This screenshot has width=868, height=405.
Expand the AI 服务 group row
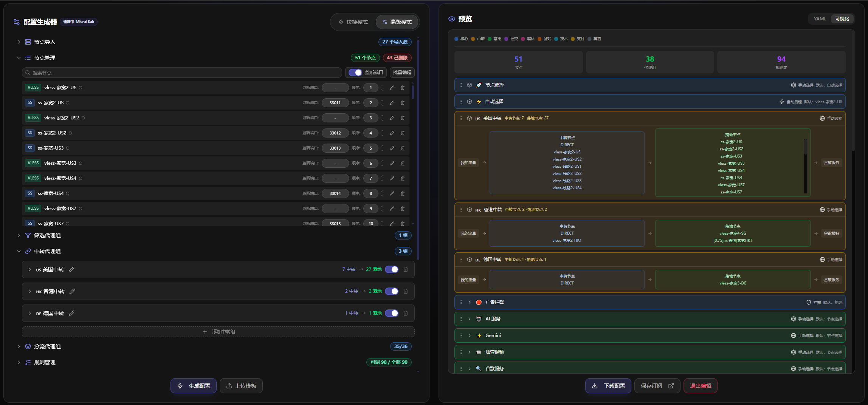[470, 319]
